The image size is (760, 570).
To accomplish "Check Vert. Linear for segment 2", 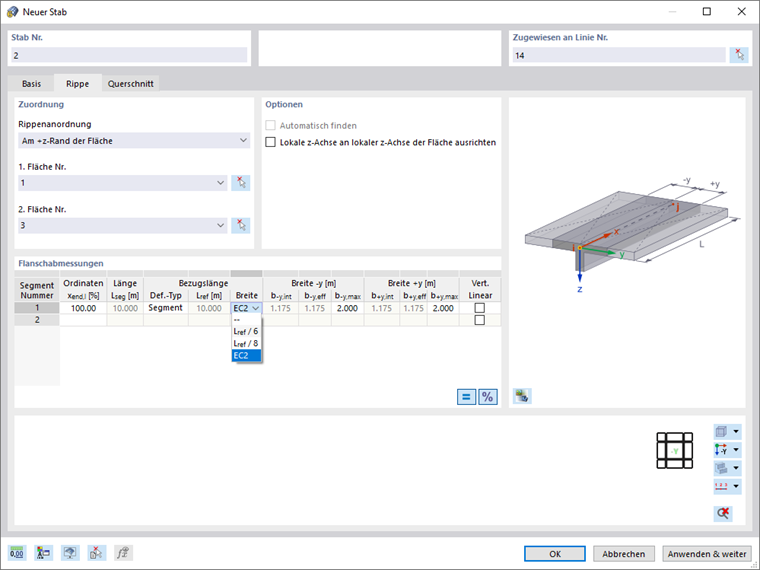I will click(480, 320).
